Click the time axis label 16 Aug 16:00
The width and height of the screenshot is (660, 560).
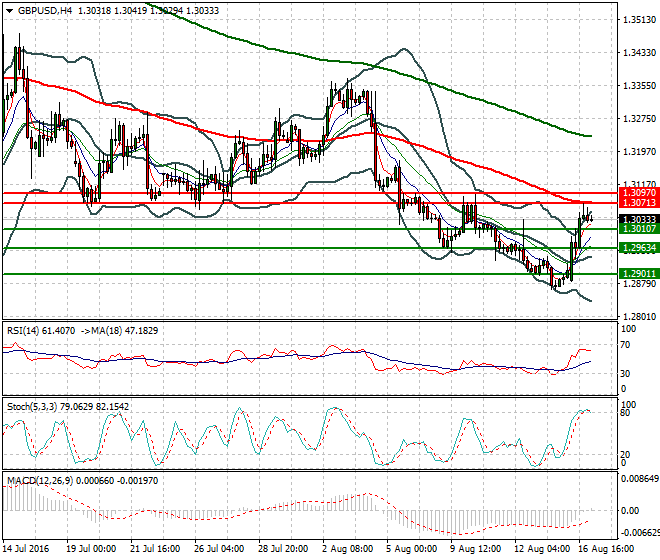[x=606, y=549]
